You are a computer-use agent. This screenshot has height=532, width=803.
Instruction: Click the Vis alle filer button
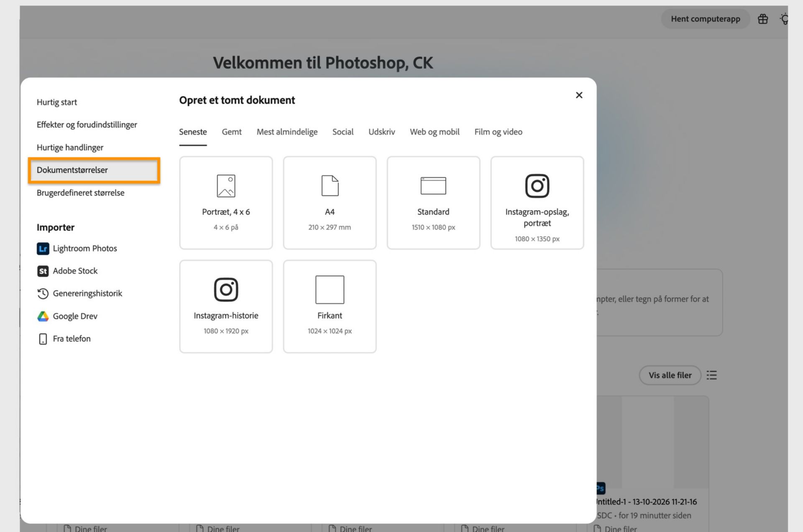click(x=670, y=375)
